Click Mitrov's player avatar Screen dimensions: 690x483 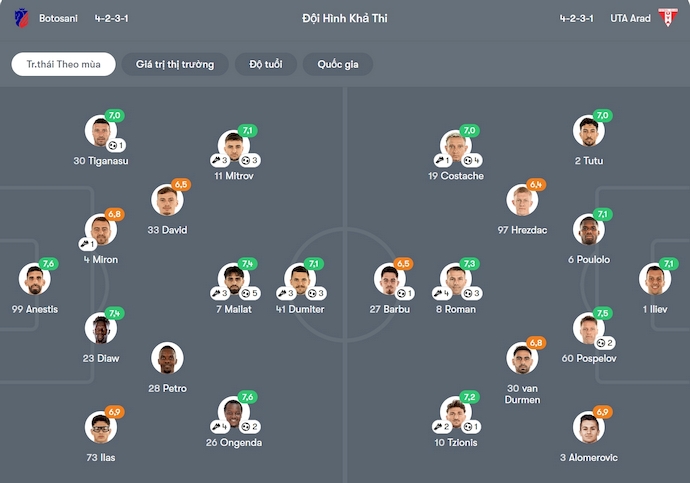click(x=234, y=146)
